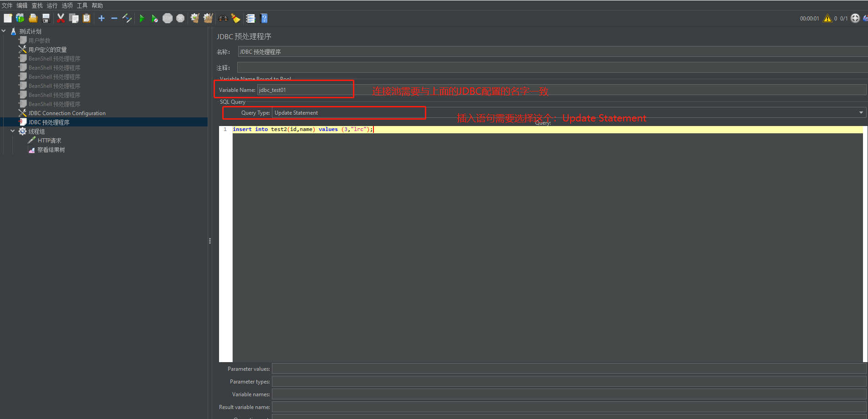Click line number 1 in the query editor

click(225, 129)
